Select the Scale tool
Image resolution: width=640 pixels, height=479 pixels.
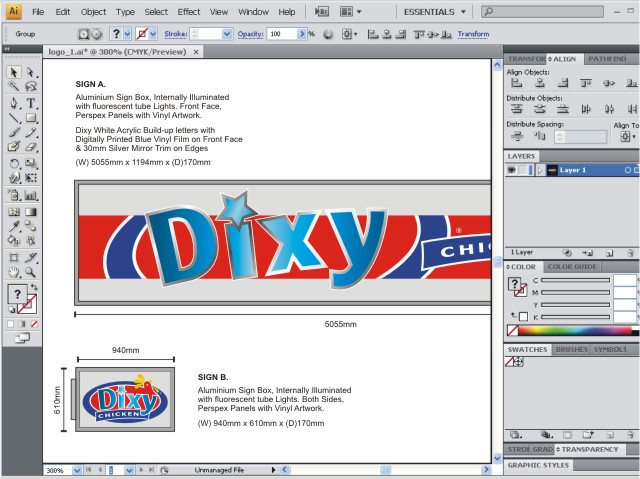point(31,164)
